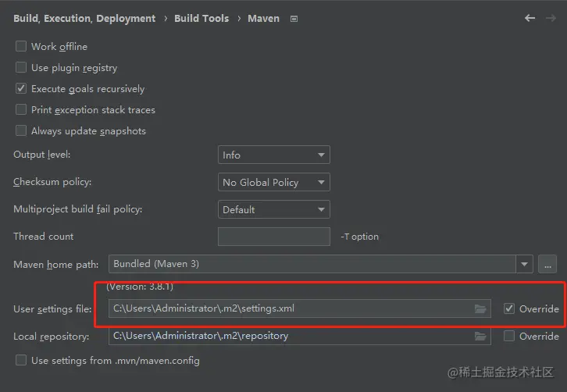
Task: Click into the User settings file path field
Action: click(x=299, y=308)
